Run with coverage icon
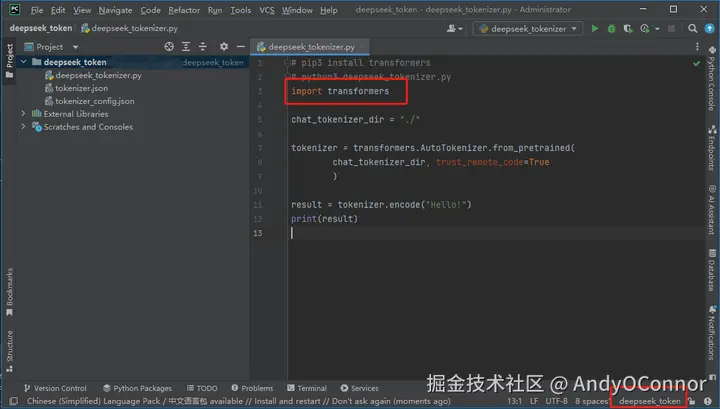This screenshot has height=409, width=720. pos(628,28)
